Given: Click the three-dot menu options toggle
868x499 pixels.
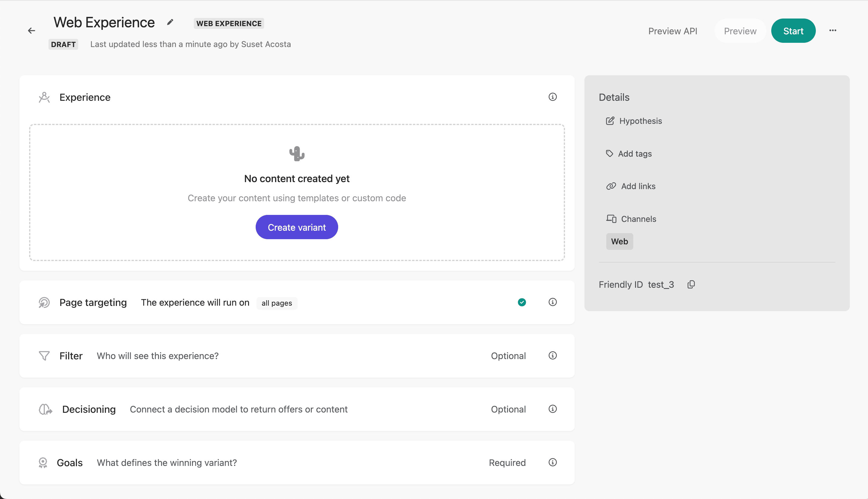Looking at the screenshot, I should click(x=833, y=30).
